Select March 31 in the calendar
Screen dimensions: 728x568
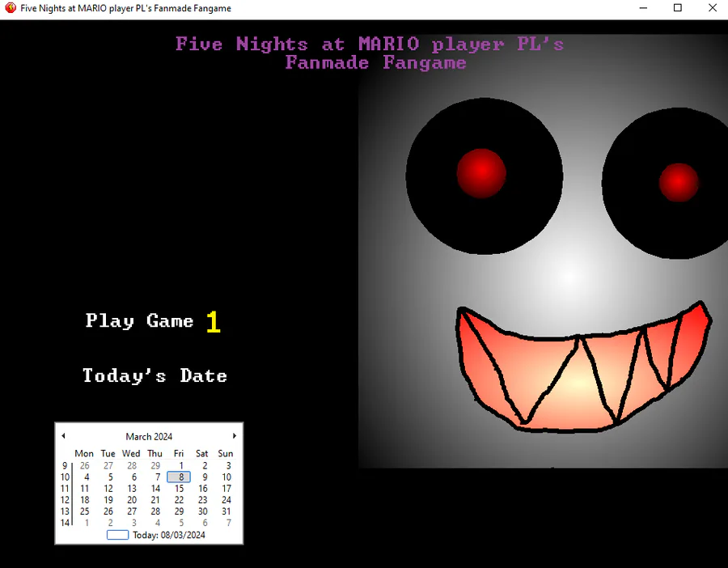226,511
